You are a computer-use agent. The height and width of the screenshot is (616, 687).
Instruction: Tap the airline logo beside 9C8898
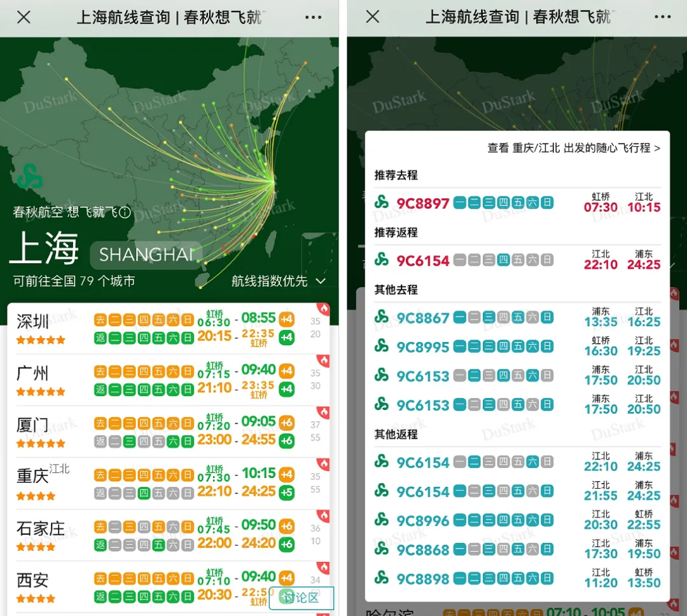click(x=382, y=577)
